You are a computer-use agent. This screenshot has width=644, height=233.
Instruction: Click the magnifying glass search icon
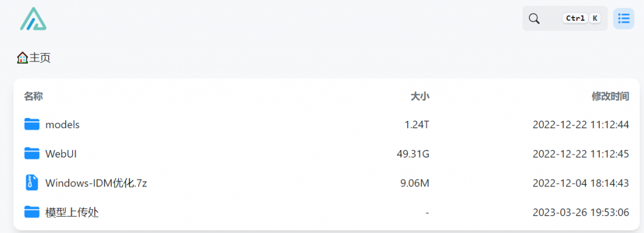click(x=534, y=18)
